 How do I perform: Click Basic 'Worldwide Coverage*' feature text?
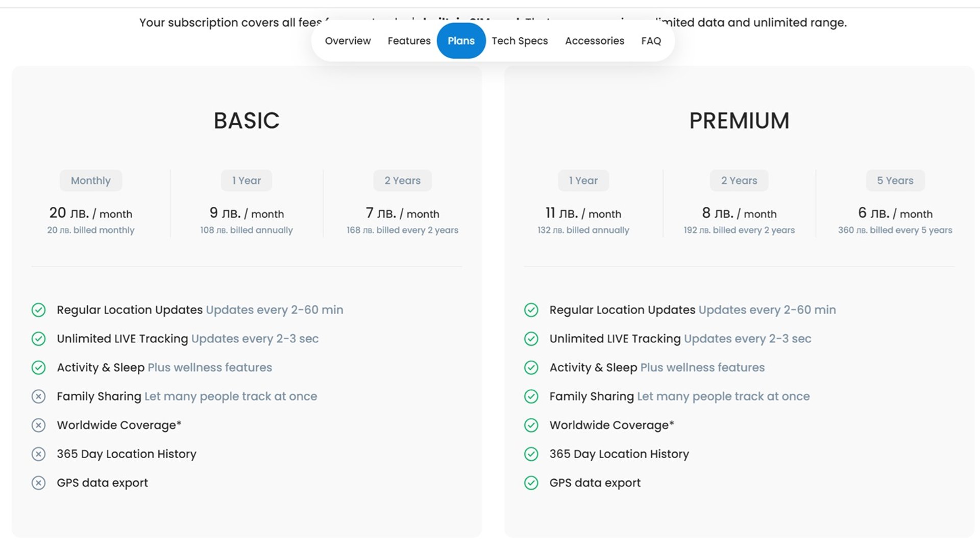[119, 425]
